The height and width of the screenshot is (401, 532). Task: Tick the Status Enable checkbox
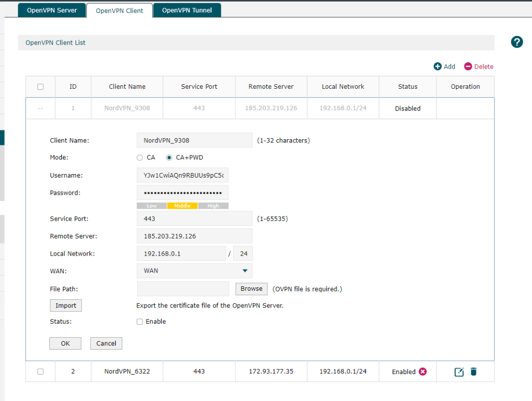(140, 322)
